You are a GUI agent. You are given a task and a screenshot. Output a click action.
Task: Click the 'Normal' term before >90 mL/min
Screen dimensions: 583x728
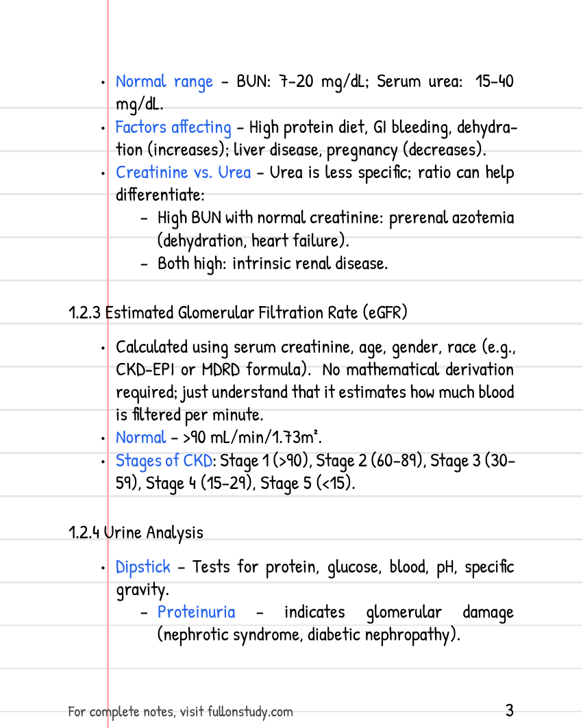click(140, 438)
